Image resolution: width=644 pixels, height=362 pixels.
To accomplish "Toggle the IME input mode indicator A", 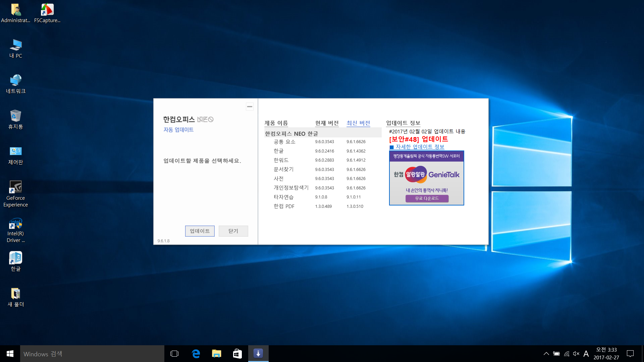I will (x=586, y=354).
